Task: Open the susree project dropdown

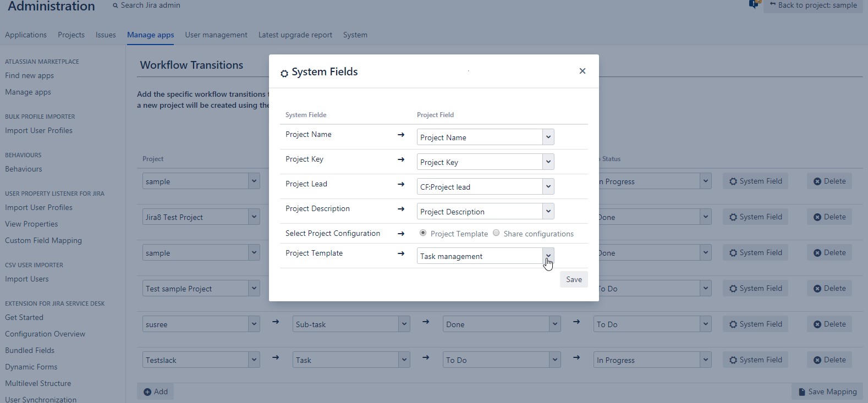Action: tap(201, 324)
